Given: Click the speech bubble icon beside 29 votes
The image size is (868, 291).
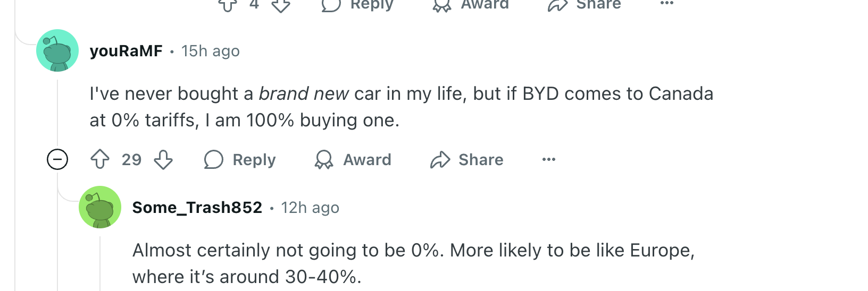Looking at the screenshot, I should point(214,159).
